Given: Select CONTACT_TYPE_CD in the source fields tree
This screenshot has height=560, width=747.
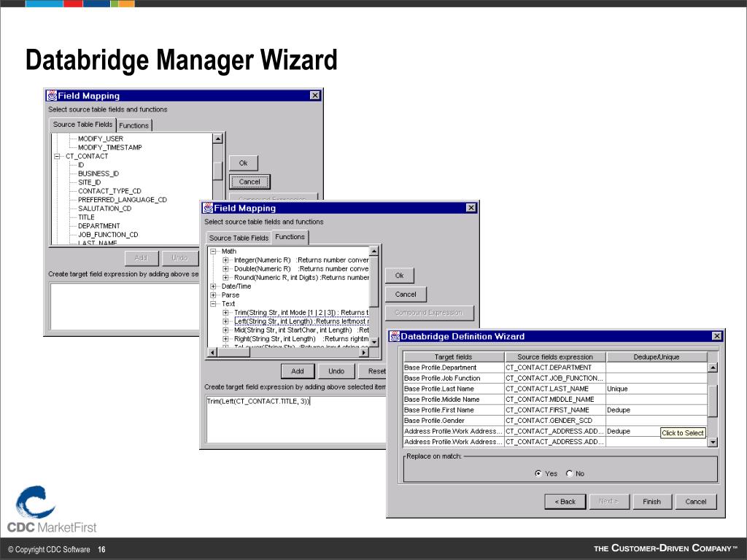Looking at the screenshot, I should click(x=109, y=191).
